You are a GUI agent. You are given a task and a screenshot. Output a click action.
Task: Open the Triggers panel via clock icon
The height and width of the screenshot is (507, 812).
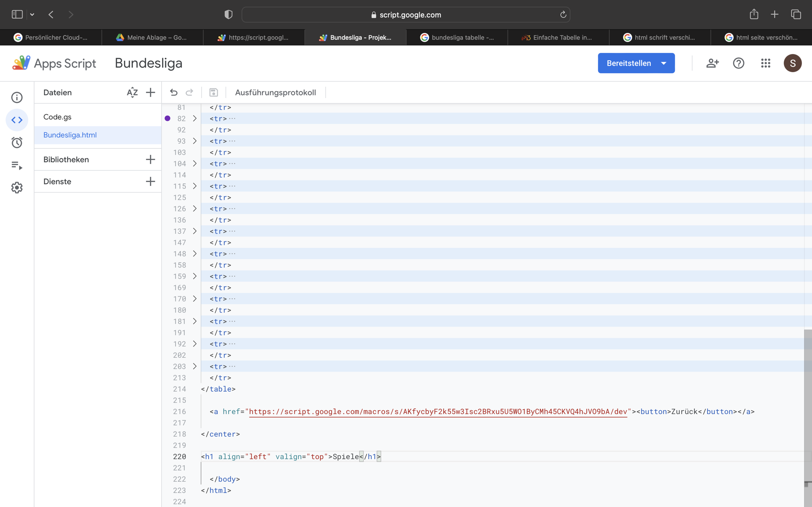[x=17, y=142]
